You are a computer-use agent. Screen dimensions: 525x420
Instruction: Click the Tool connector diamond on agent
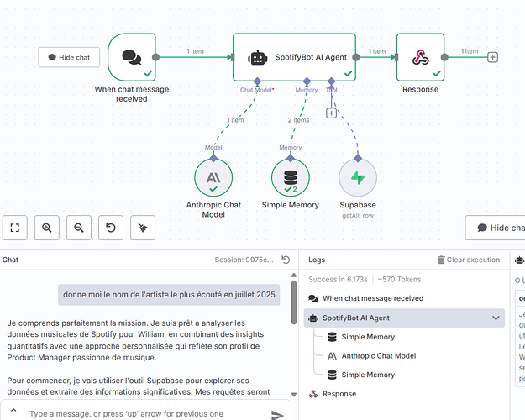[x=331, y=81]
